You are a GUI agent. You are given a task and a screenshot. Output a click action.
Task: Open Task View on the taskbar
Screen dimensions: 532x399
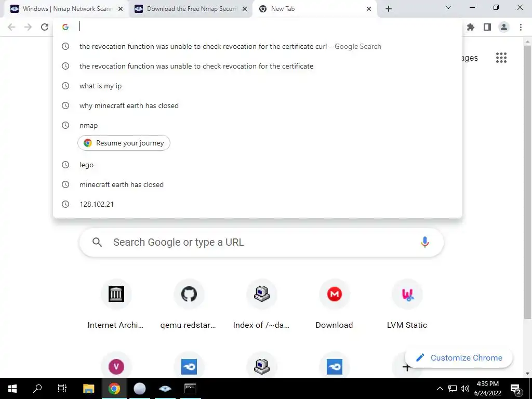[62, 389]
